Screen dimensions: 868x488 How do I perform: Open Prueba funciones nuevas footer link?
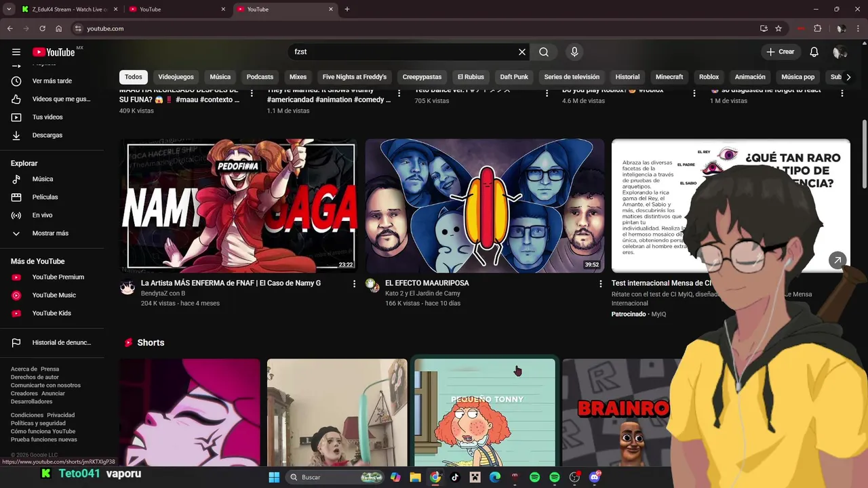coord(44,439)
